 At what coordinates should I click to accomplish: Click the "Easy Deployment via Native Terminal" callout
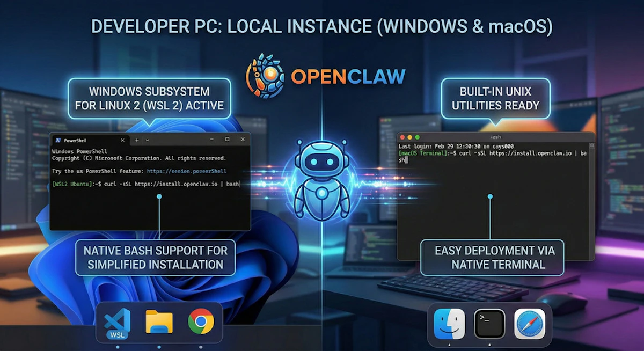pos(491,257)
